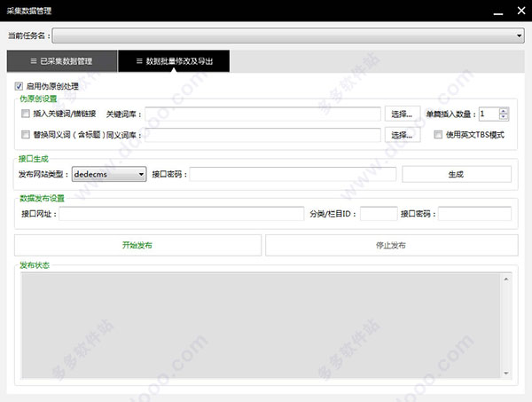532x402 pixels.
Task: Focus the 关键词库 text field
Action: click(263, 114)
